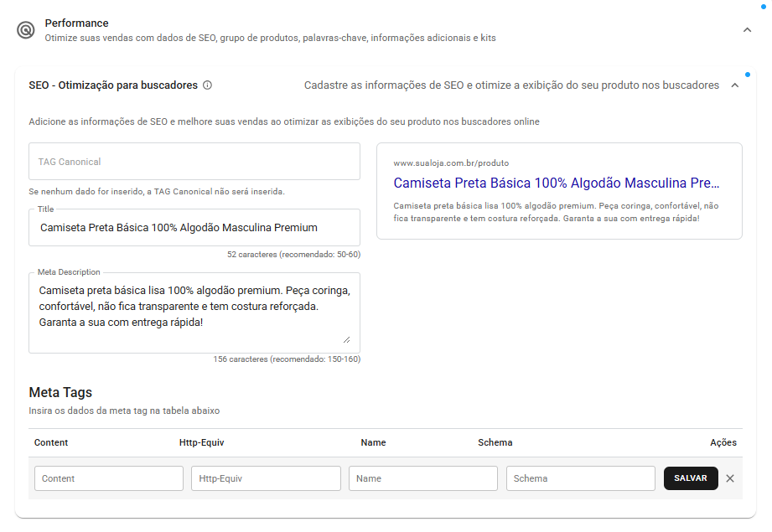Collapse the SEO Otimização section chevron

734,85
